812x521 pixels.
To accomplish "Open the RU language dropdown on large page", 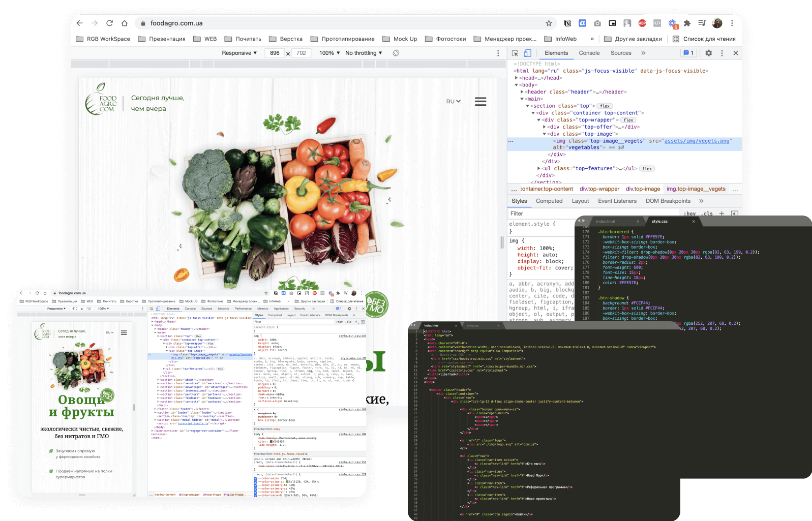I will pyautogui.click(x=453, y=101).
